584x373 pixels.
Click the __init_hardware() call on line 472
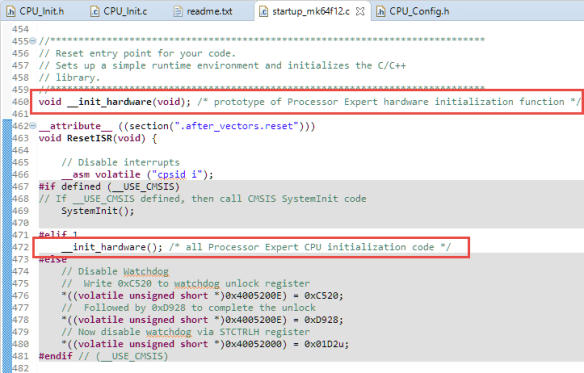click(x=112, y=247)
